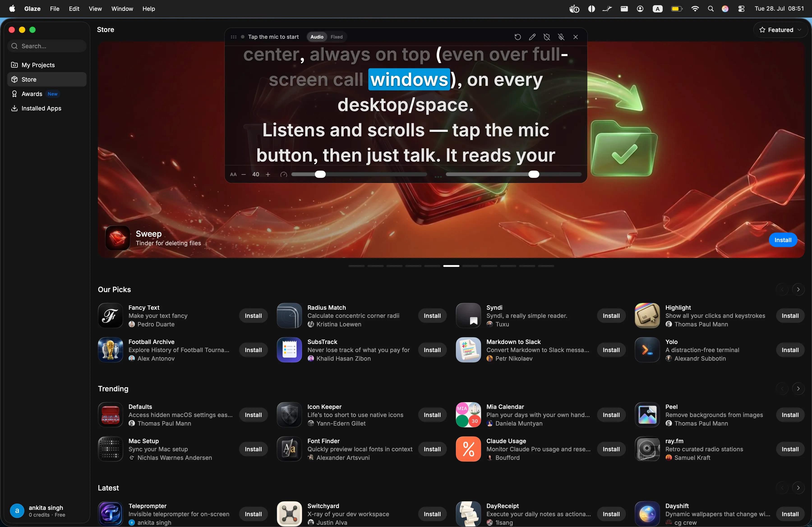Install the Fancy Text app

click(x=253, y=316)
